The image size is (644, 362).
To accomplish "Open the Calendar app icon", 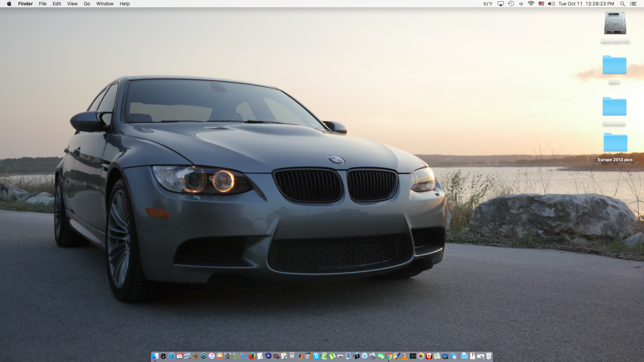I will 179,356.
